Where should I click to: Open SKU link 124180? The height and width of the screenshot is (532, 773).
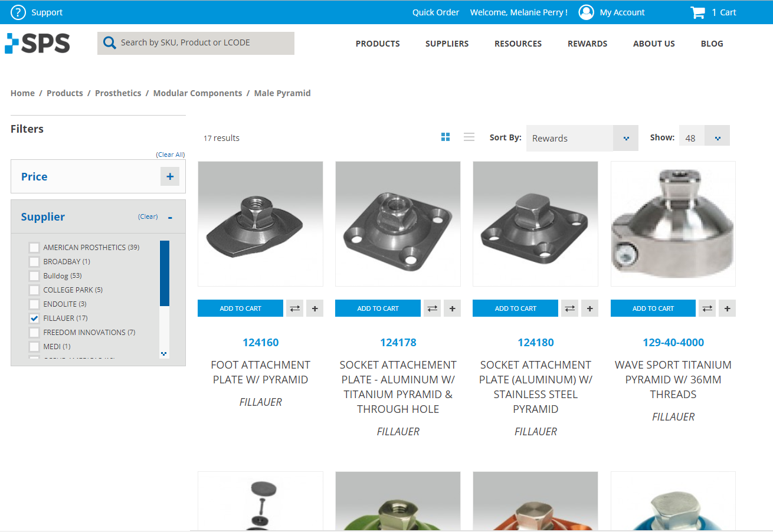coord(536,343)
